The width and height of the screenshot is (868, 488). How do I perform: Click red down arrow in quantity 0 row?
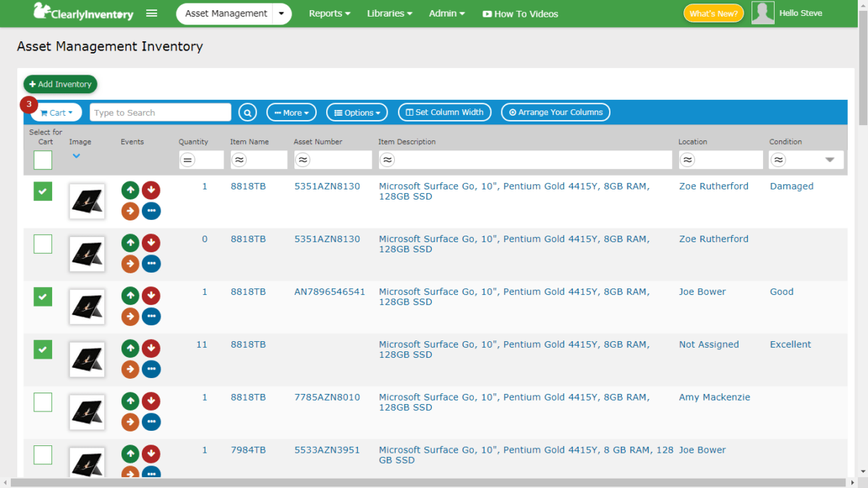(151, 243)
